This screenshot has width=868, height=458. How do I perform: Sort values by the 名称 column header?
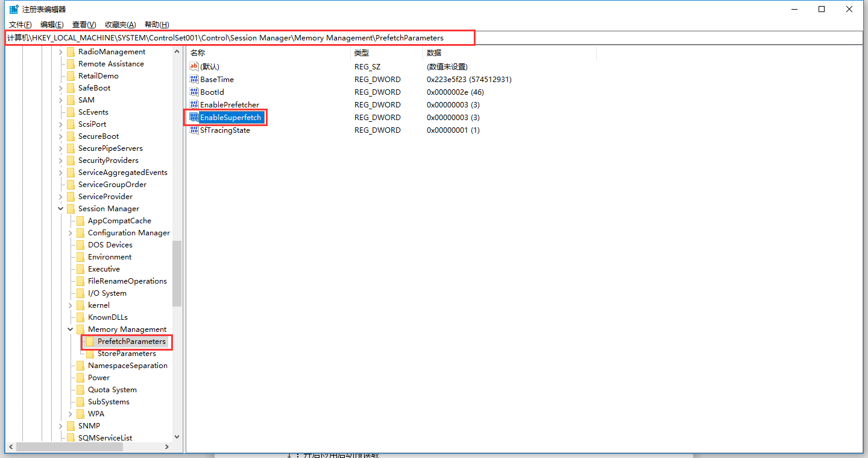268,53
